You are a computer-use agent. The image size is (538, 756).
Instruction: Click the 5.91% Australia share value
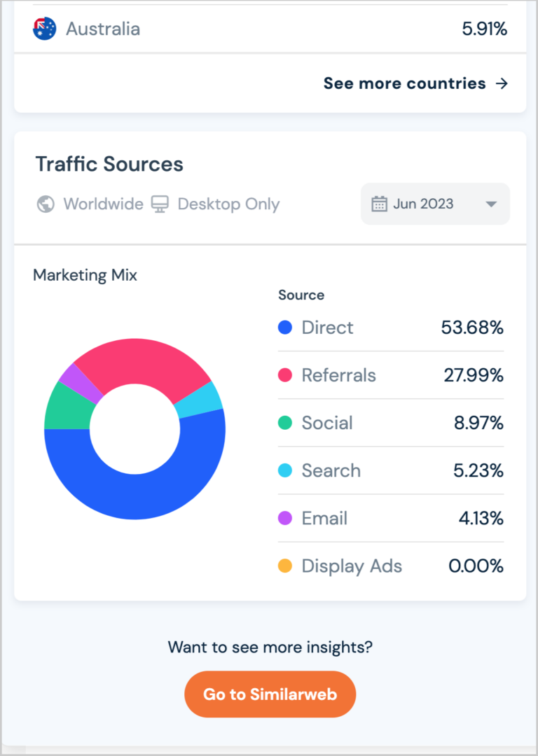[x=485, y=29]
